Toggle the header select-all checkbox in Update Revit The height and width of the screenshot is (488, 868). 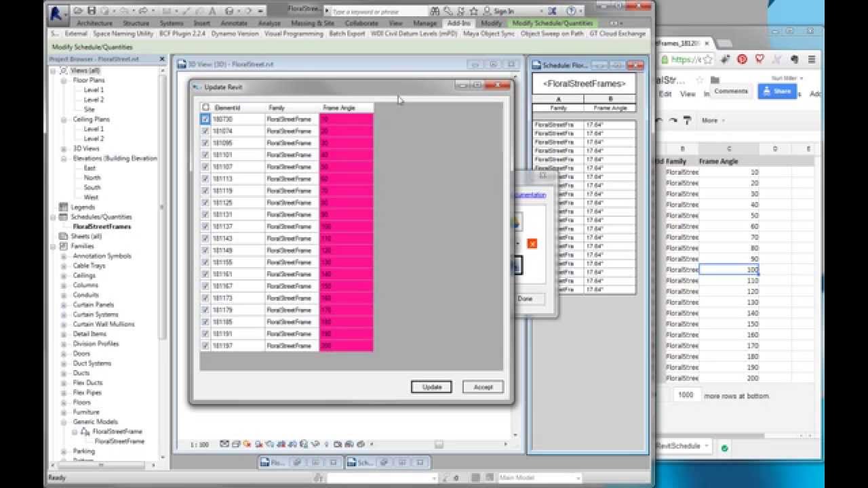click(x=205, y=108)
